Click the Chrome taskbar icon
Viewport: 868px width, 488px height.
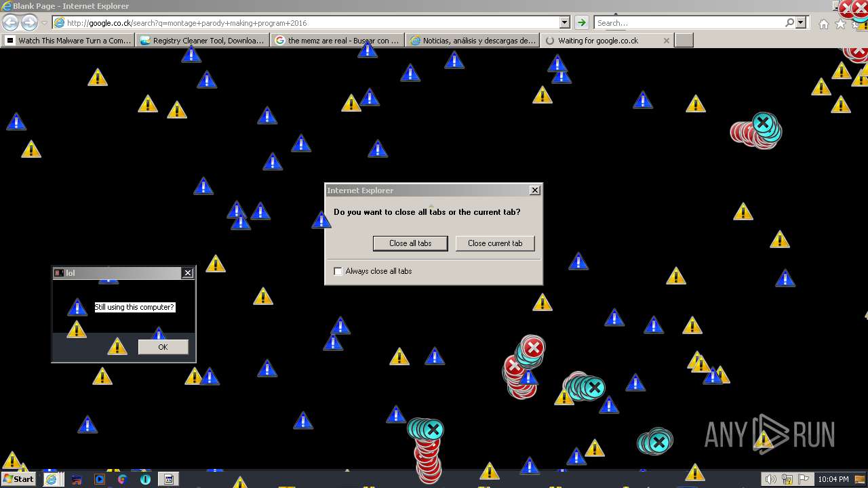click(x=122, y=479)
